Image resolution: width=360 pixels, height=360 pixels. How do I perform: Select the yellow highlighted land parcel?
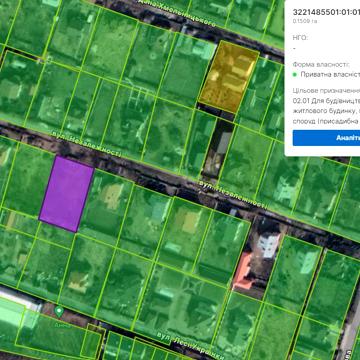pyautogui.click(x=229, y=77)
